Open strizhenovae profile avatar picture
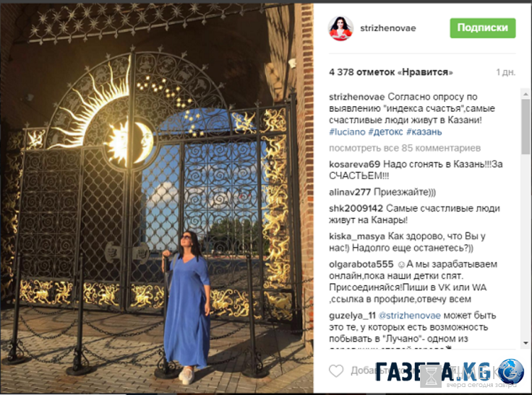This screenshot has width=532, height=395. coord(340,28)
